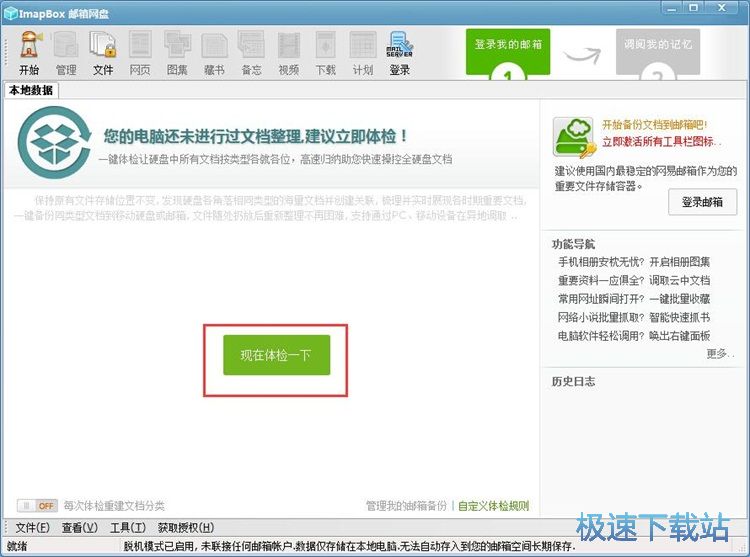Select the 图集 toolbar icon

pos(177,53)
